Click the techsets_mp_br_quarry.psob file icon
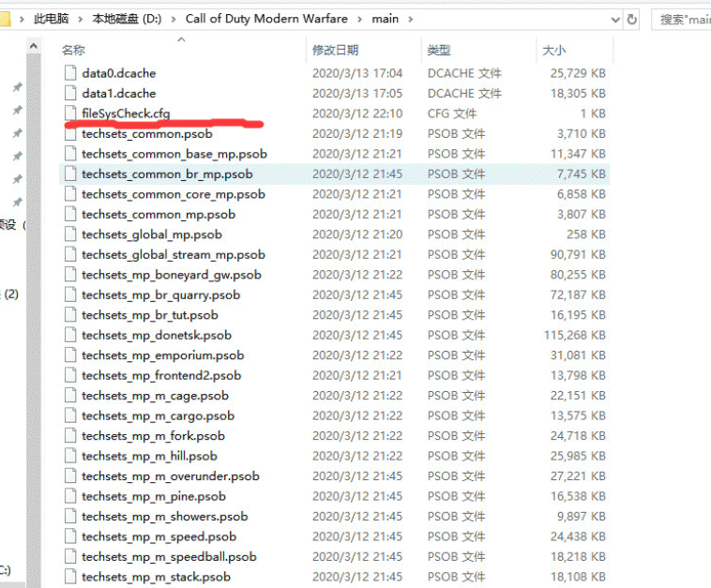This screenshot has height=588, width=711. [70, 294]
